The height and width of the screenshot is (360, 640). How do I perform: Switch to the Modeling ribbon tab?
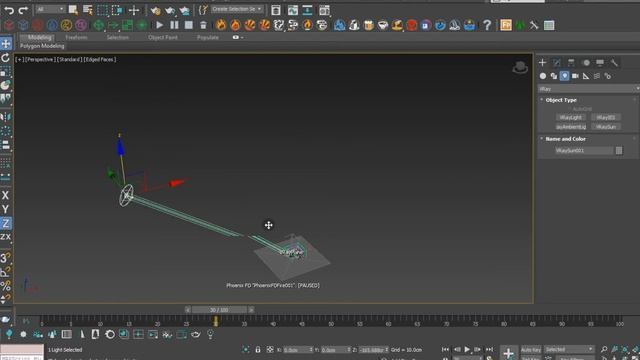39,38
